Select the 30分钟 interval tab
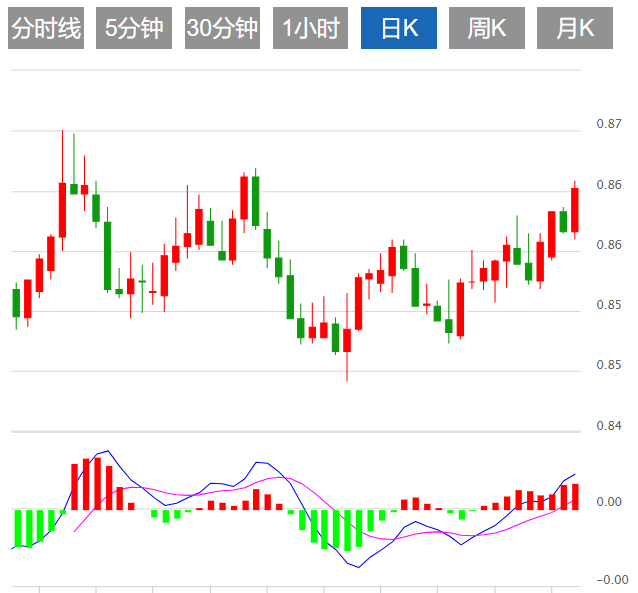 coord(222,28)
